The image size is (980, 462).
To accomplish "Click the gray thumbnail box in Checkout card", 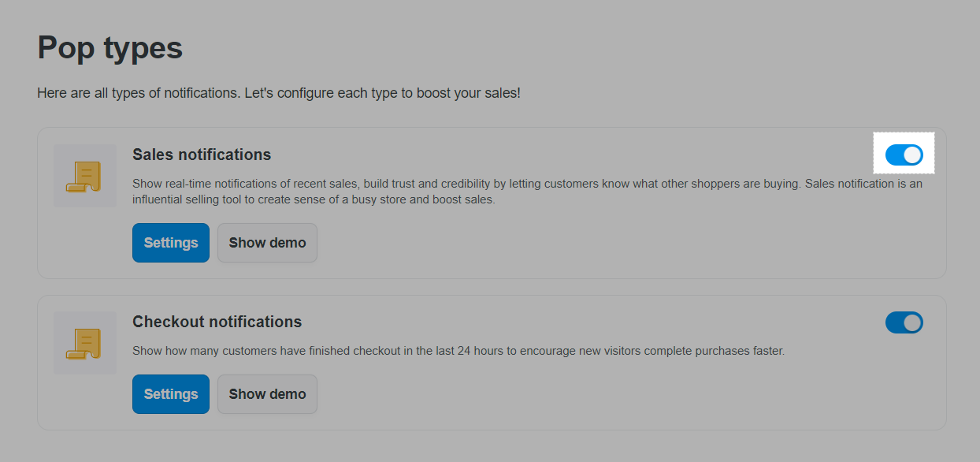I will (x=85, y=343).
